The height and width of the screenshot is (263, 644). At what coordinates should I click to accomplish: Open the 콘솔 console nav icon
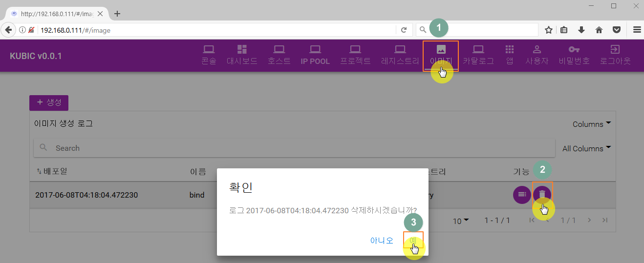pyautogui.click(x=209, y=49)
